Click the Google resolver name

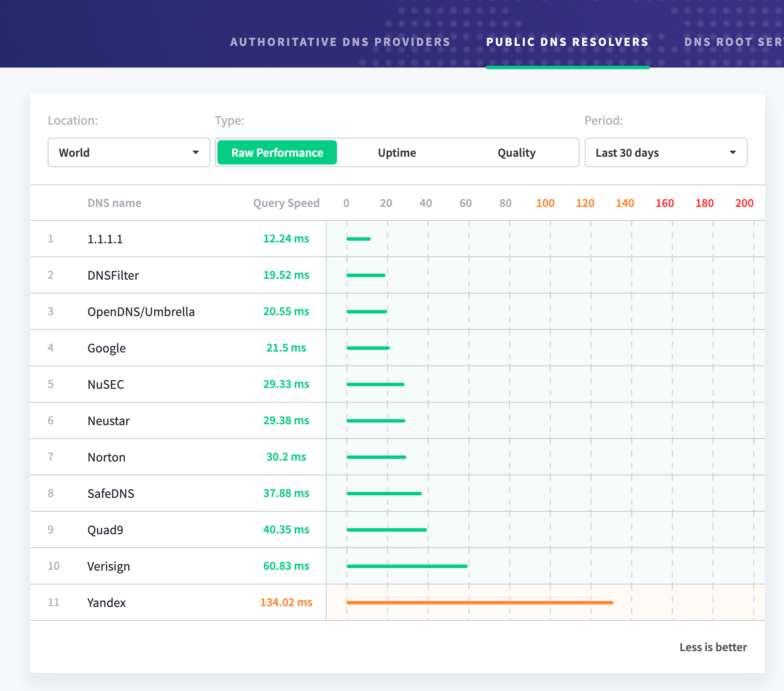[107, 348]
